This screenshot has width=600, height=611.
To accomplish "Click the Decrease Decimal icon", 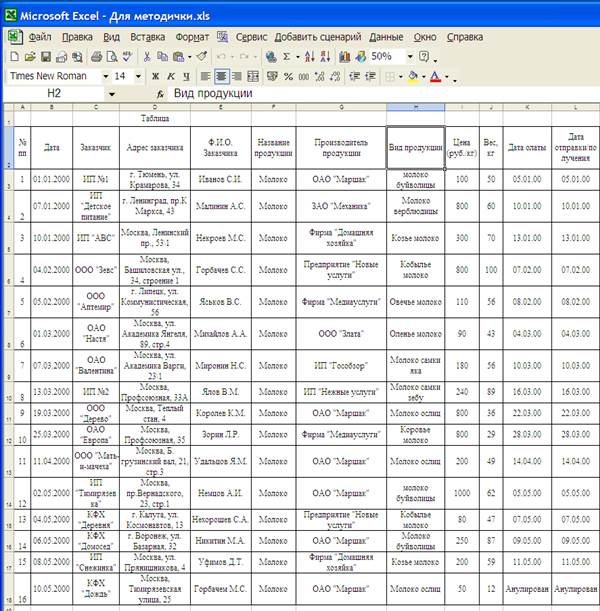I will click(335, 76).
